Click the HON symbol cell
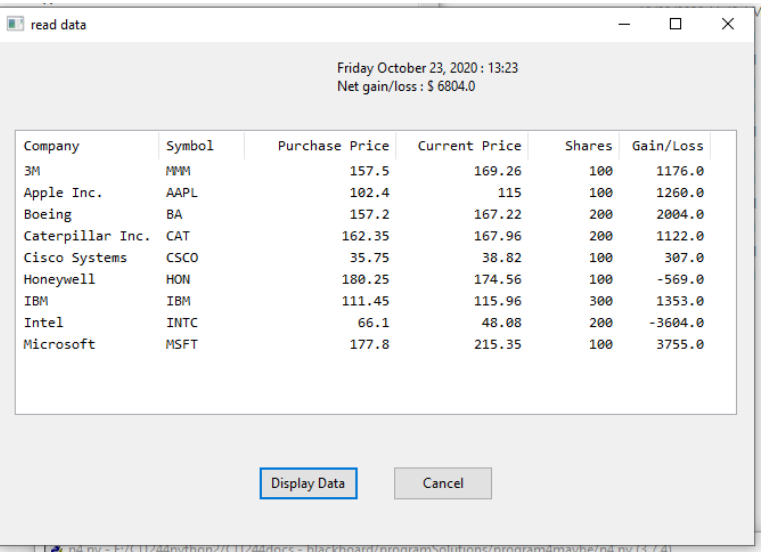The image size is (763, 552). [x=178, y=279]
